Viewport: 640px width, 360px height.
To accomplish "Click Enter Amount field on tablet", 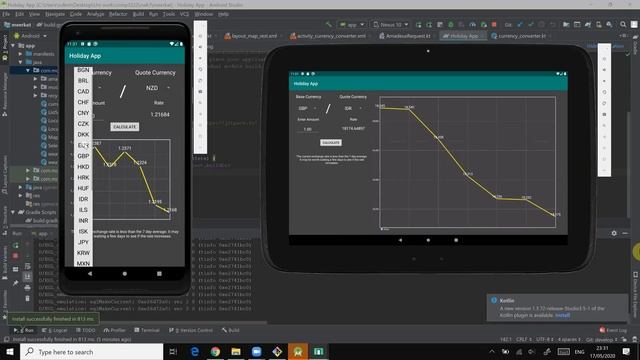I will click(x=308, y=129).
